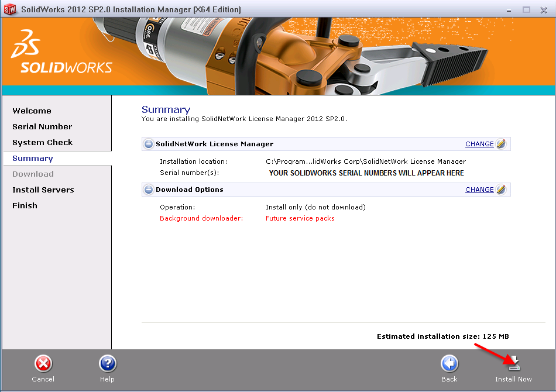Select the System Check step
556x392 pixels.
[x=42, y=142]
